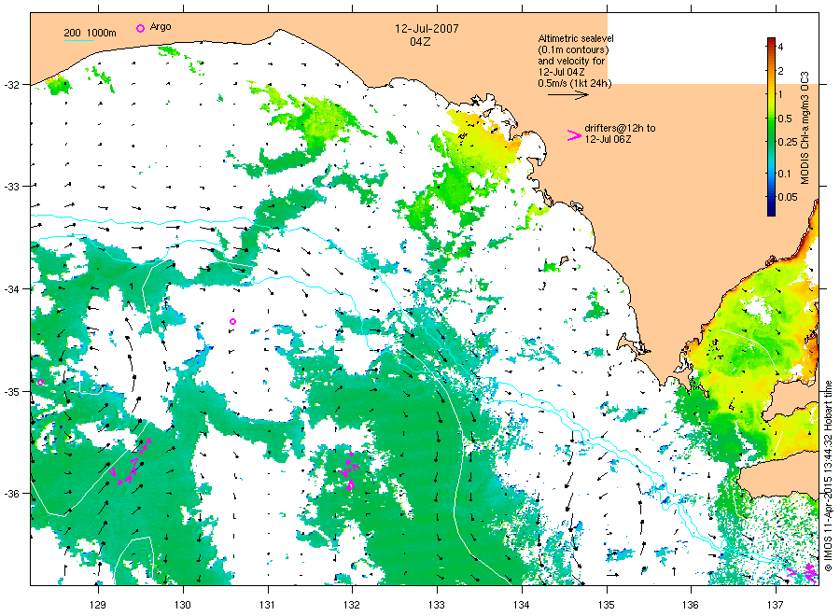Click the Argo float marker near 128.3E 35S
Viewport: 840px width, 616px height.
[x=40, y=383]
